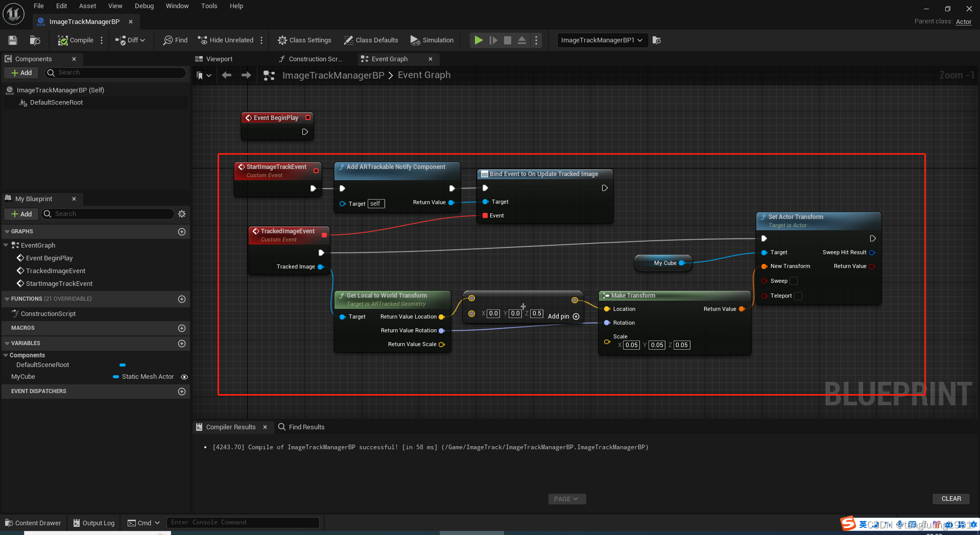980x535 pixels.
Task: Close the Event Graph tab
Action: pyautogui.click(x=431, y=59)
